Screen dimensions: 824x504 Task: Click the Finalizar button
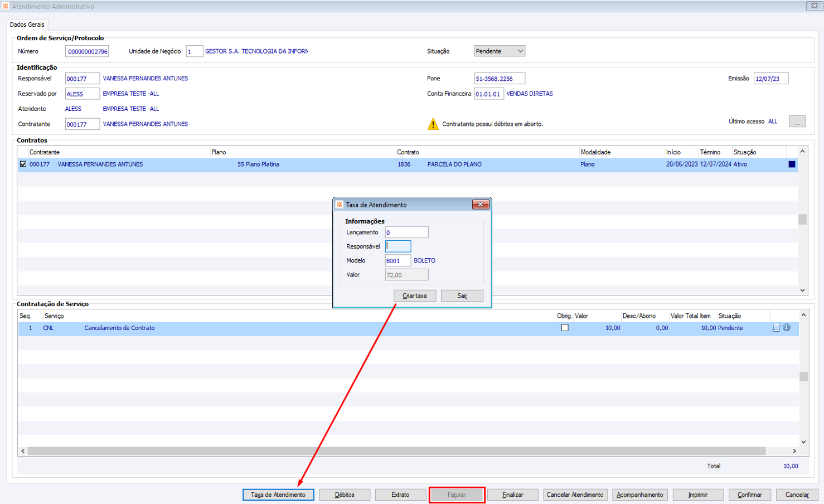tap(513, 495)
